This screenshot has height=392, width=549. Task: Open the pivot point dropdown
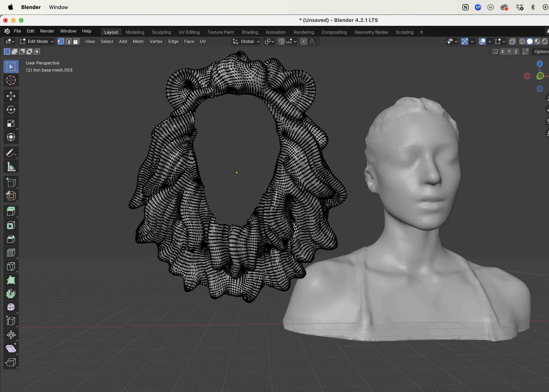click(269, 42)
